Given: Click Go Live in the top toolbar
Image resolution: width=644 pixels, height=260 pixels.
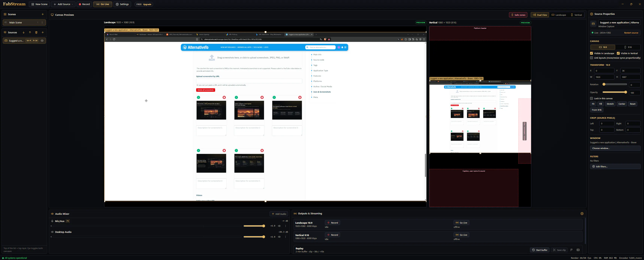Looking at the screenshot, I should [103, 4].
